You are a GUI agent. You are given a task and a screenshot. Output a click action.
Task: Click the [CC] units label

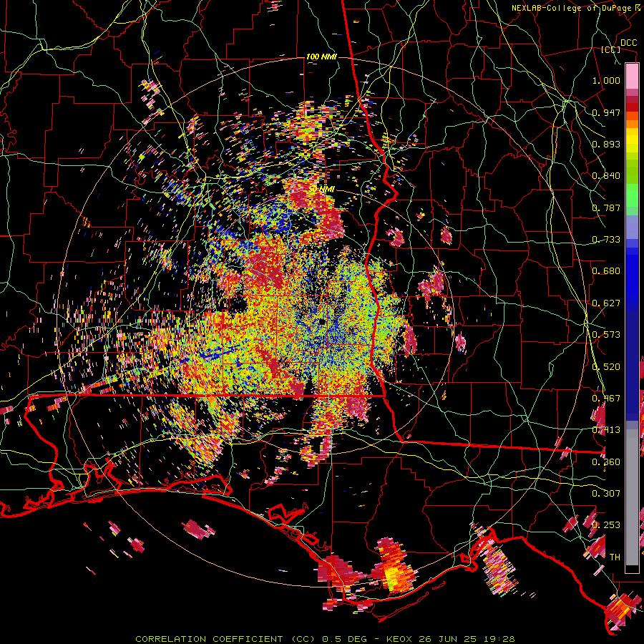[x=611, y=49]
